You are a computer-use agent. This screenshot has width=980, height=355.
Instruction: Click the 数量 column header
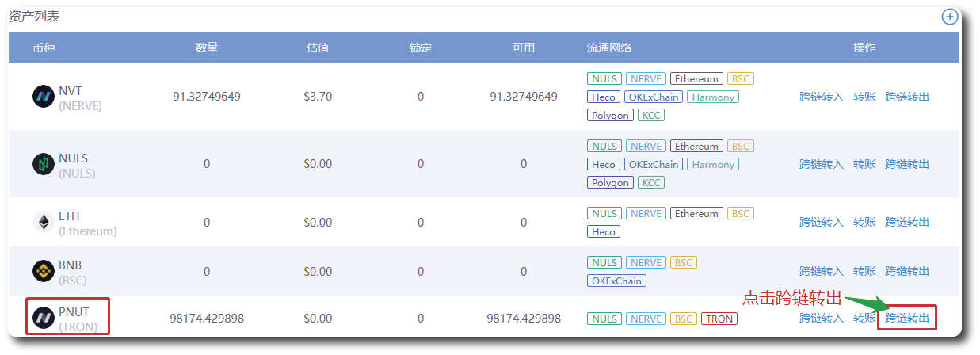[207, 48]
